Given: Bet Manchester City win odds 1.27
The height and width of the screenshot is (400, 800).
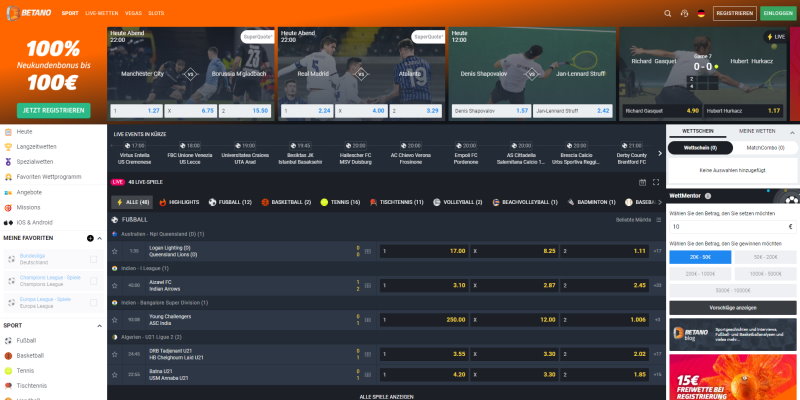Looking at the screenshot, I should click(x=136, y=111).
